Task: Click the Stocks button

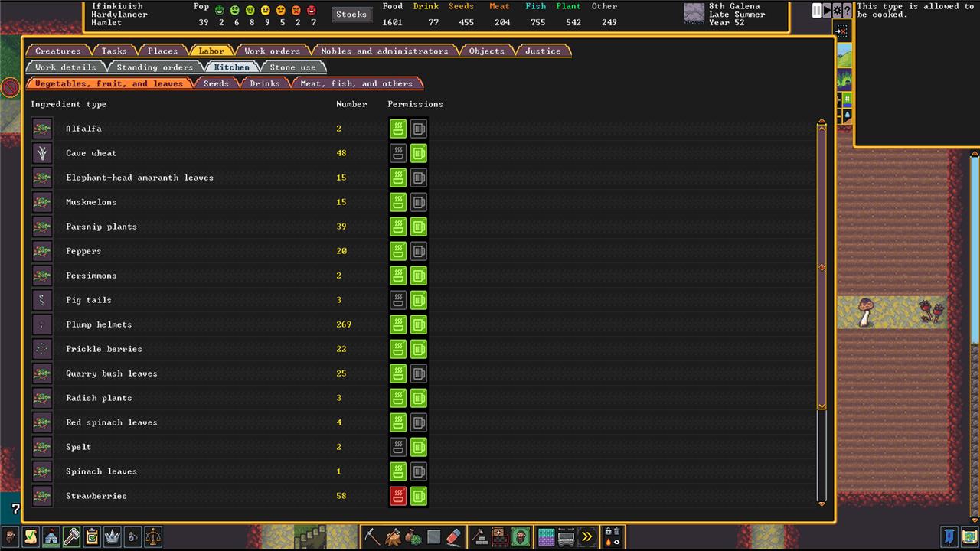Action: [x=351, y=15]
